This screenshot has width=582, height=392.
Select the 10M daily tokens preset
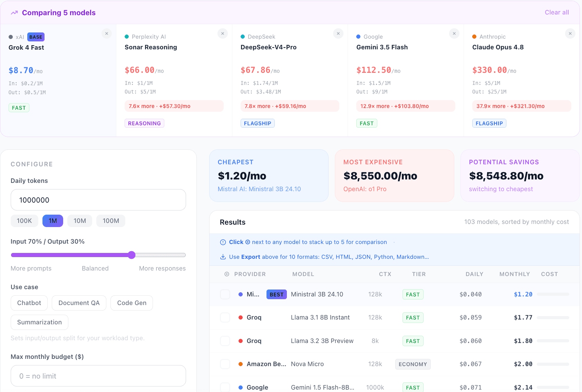click(x=80, y=221)
